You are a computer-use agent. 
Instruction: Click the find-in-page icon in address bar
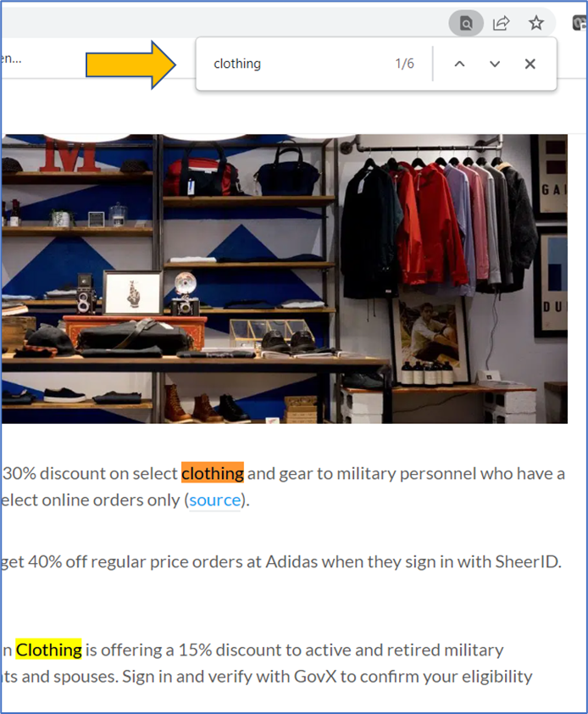tap(466, 23)
